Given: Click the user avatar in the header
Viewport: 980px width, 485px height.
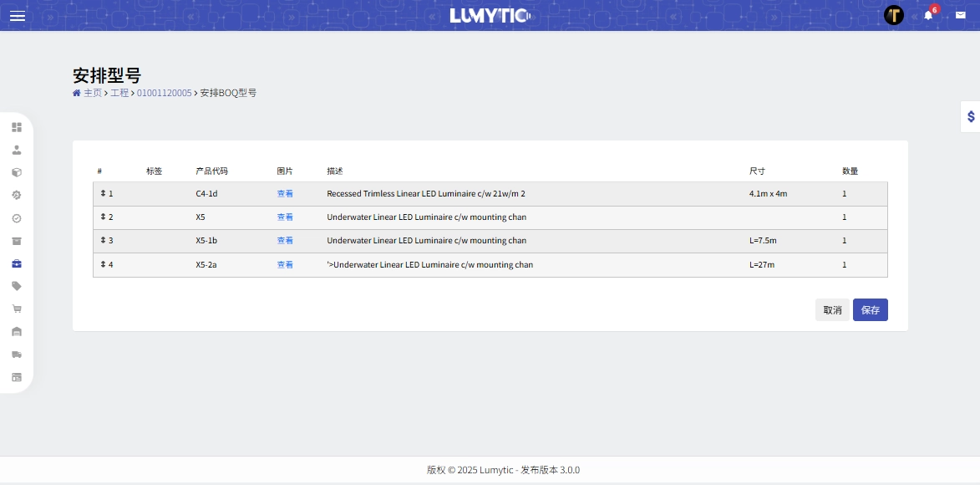Looking at the screenshot, I should [894, 15].
